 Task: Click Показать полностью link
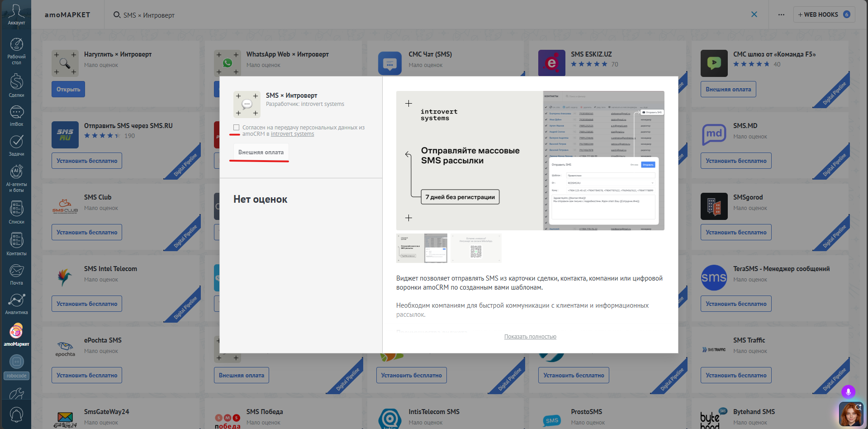pyautogui.click(x=530, y=337)
